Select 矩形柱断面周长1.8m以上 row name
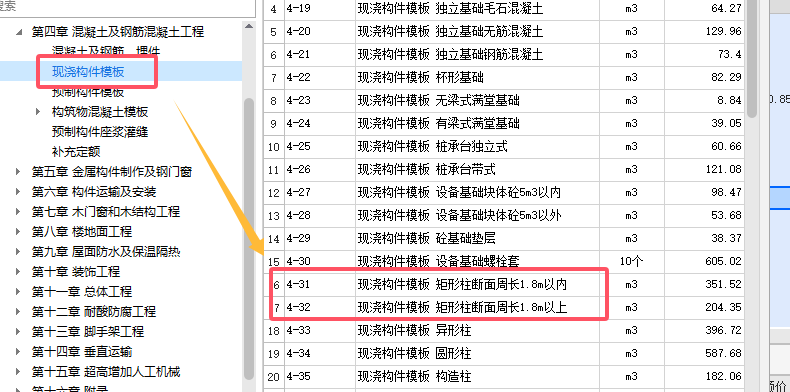The width and height of the screenshot is (790, 392). (x=477, y=307)
